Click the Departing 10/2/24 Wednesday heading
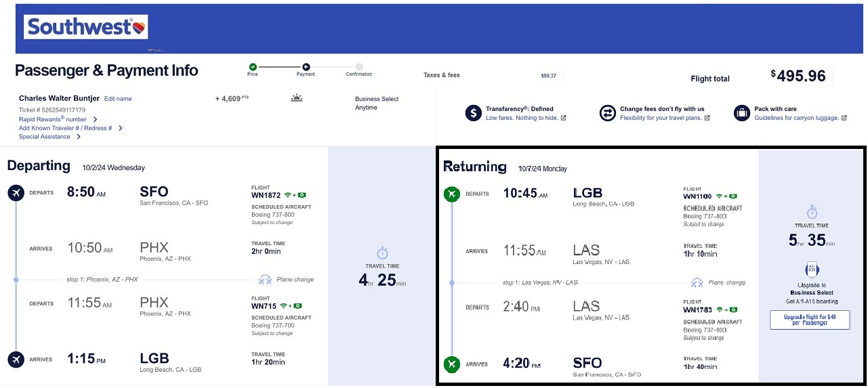 pos(76,166)
